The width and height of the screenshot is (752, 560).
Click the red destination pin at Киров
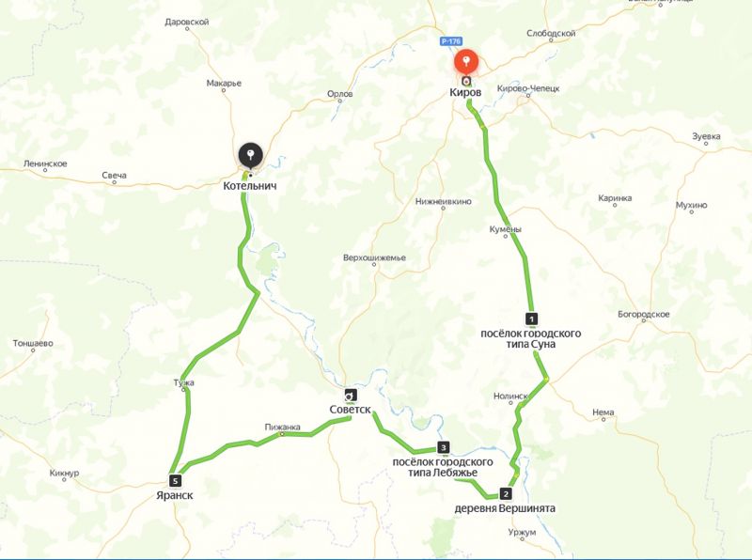click(x=466, y=61)
